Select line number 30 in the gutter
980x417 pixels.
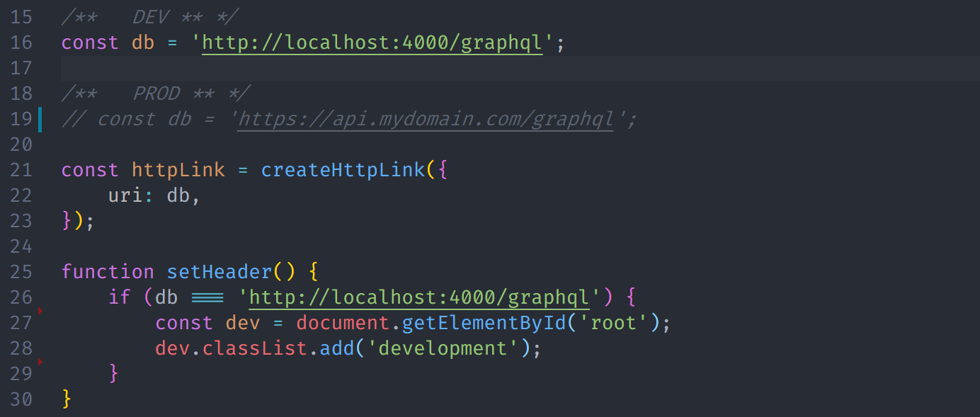(22, 399)
